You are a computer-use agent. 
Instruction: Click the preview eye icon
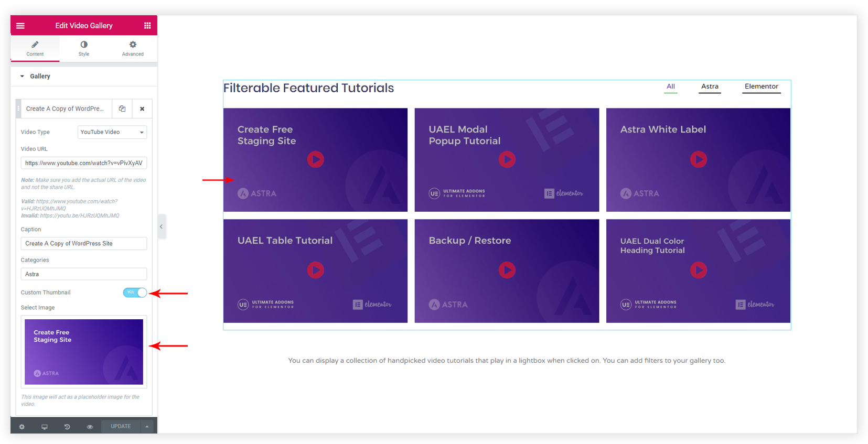(x=90, y=427)
